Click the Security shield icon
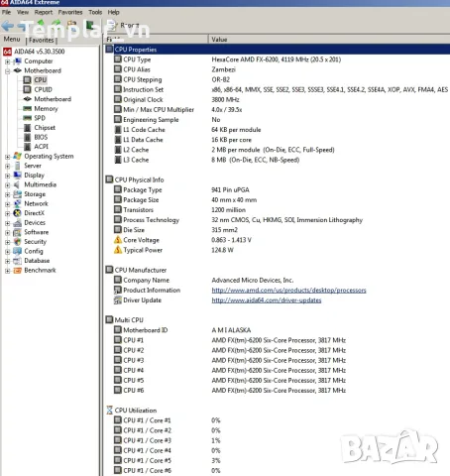The width and height of the screenshot is (450, 476). click(17, 242)
